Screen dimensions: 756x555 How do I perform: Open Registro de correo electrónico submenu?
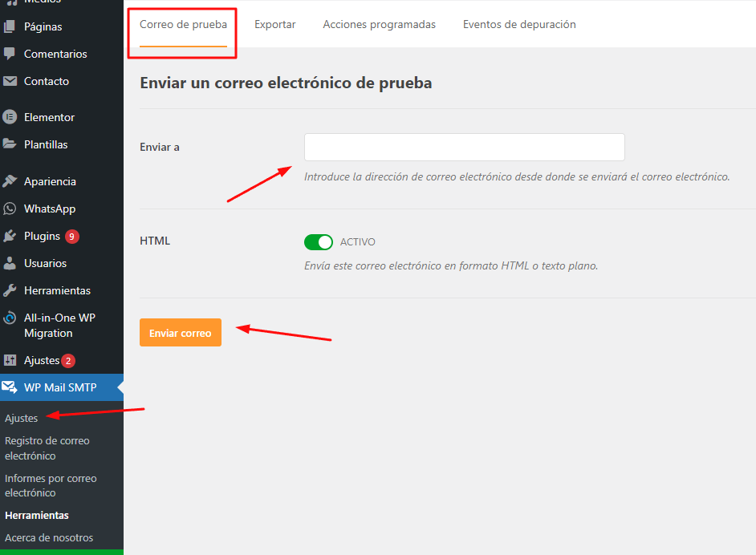click(x=47, y=448)
